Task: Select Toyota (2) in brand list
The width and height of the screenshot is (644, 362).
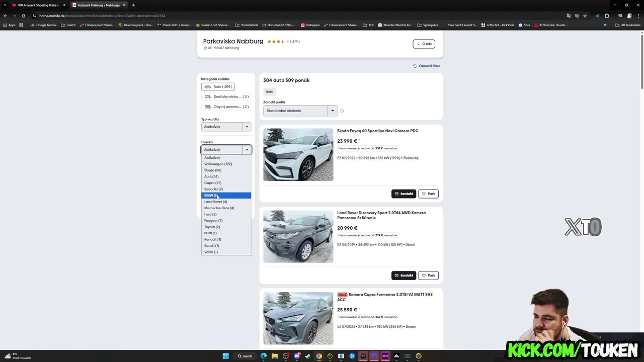Action: (226, 227)
